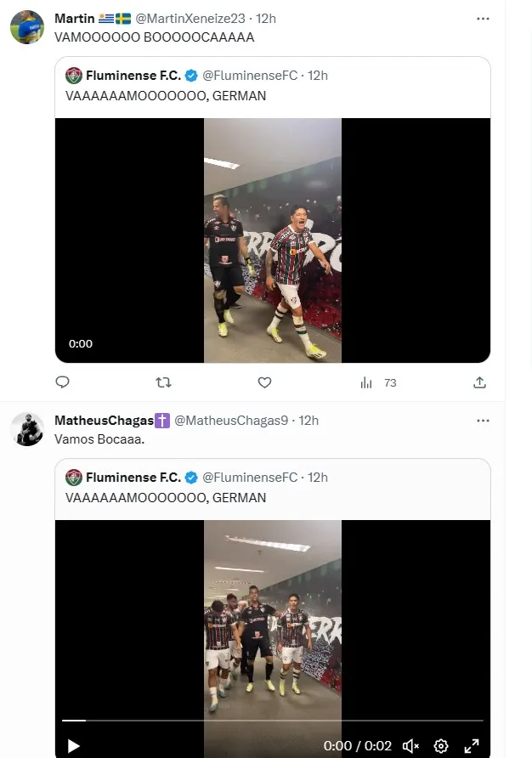Reply to Martin's tweet
The height and width of the screenshot is (758, 532).
pyautogui.click(x=62, y=382)
